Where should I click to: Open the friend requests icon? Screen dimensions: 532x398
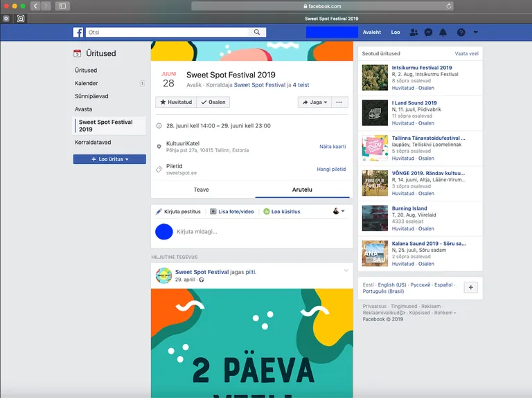tap(414, 33)
